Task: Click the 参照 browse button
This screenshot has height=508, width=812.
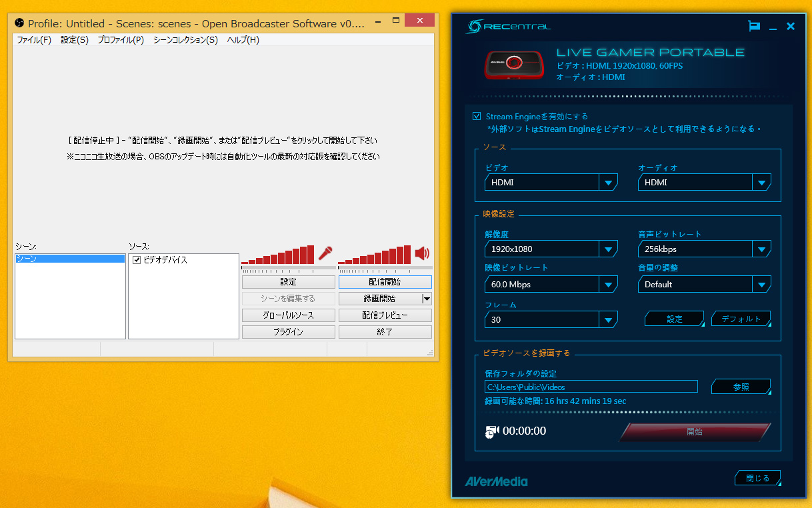Action: click(741, 387)
